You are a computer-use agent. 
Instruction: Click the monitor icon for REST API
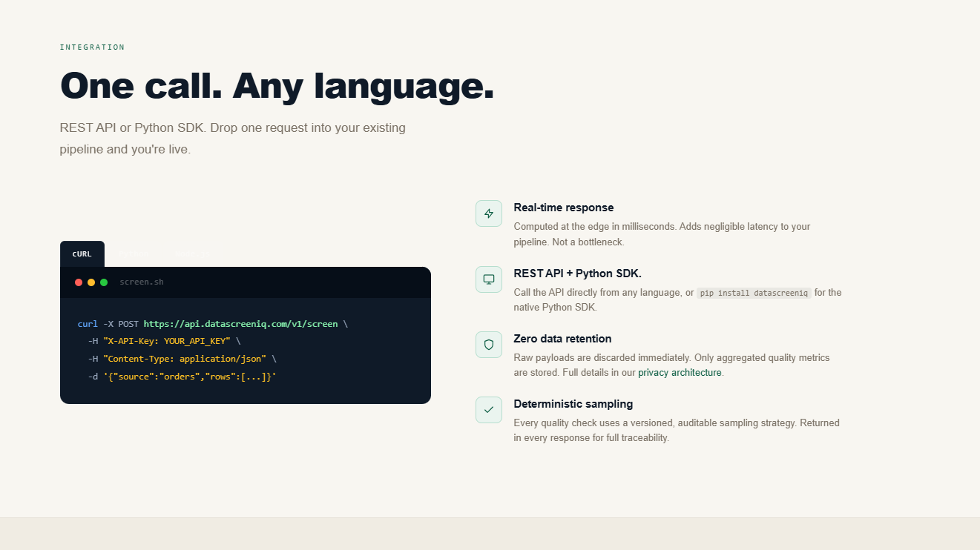coord(489,279)
